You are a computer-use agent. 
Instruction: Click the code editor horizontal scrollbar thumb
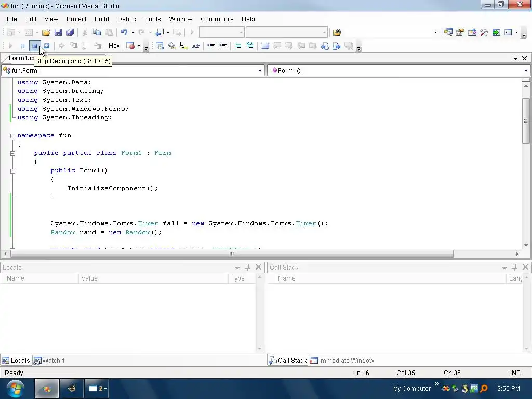tap(232, 254)
